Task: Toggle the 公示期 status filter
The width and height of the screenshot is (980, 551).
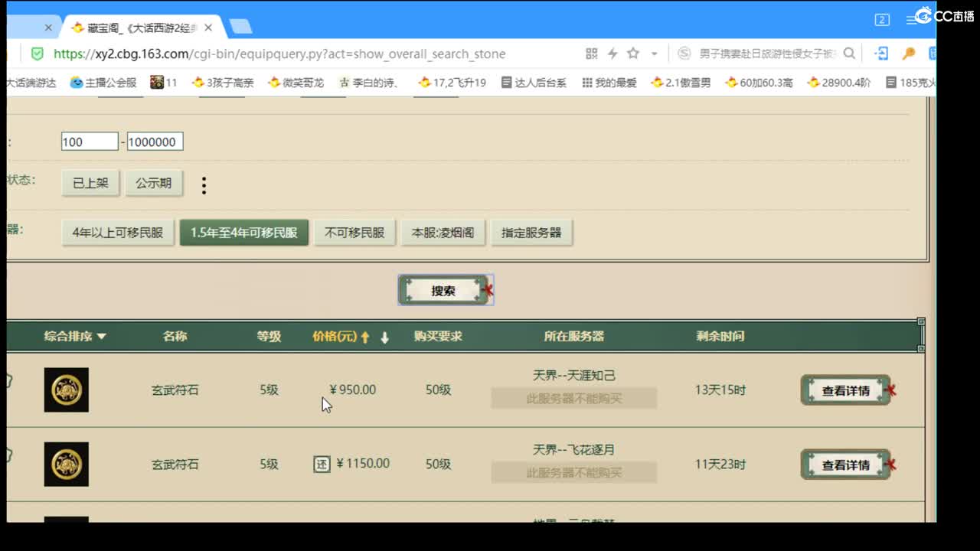Action: pyautogui.click(x=154, y=184)
